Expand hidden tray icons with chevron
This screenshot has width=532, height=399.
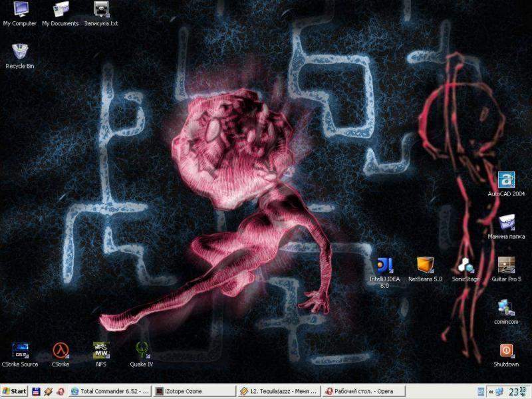click(x=491, y=392)
